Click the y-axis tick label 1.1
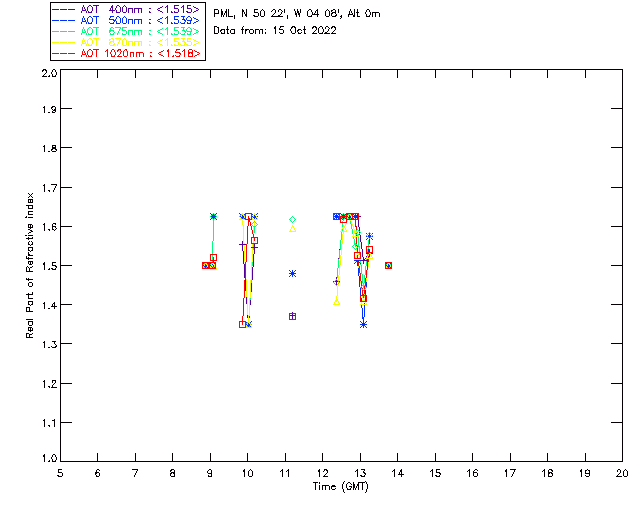The width and height of the screenshot is (640, 512). [x=49, y=423]
